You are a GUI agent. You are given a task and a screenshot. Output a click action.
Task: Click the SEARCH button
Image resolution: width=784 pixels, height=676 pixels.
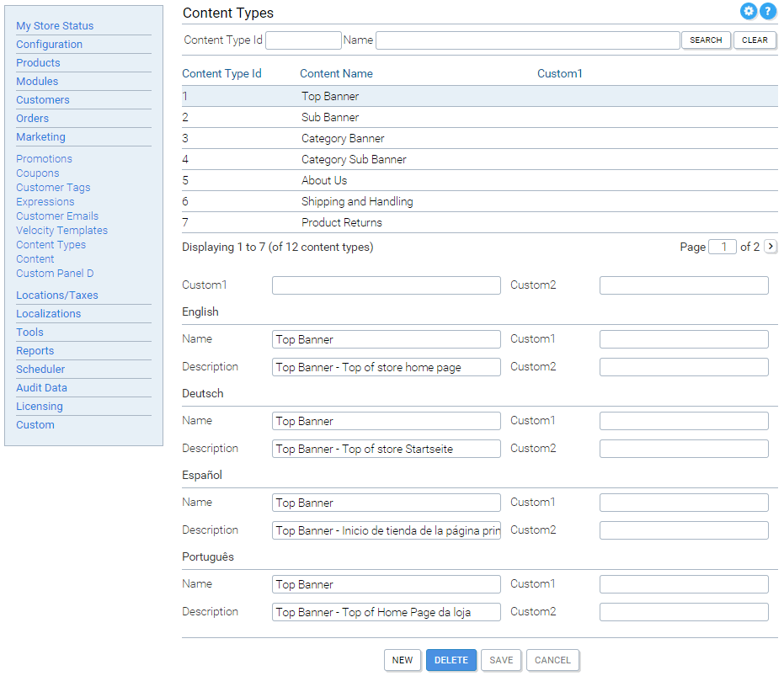(706, 40)
